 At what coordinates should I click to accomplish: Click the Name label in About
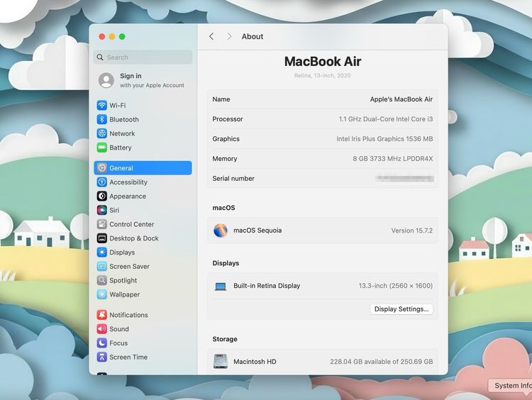coord(221,99)
